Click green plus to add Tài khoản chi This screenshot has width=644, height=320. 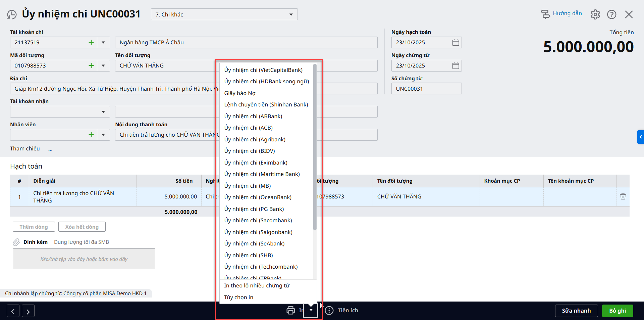tap(91, 42)
